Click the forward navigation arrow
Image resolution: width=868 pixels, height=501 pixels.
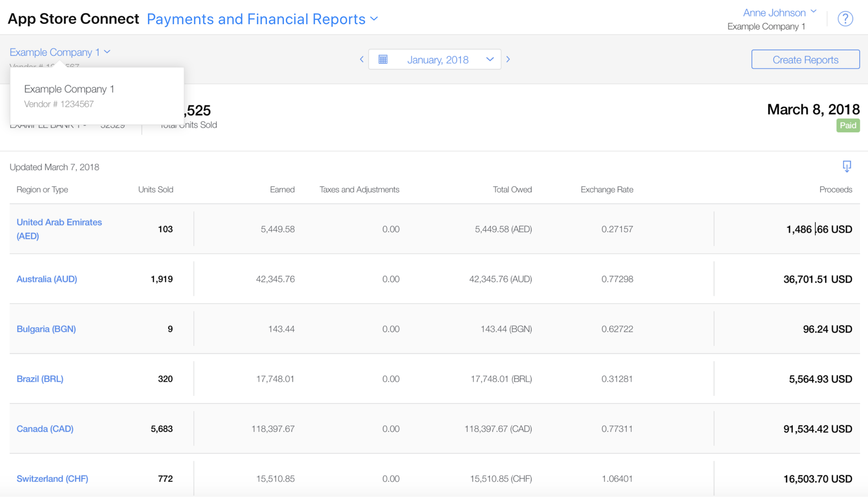tap(509, 58)
